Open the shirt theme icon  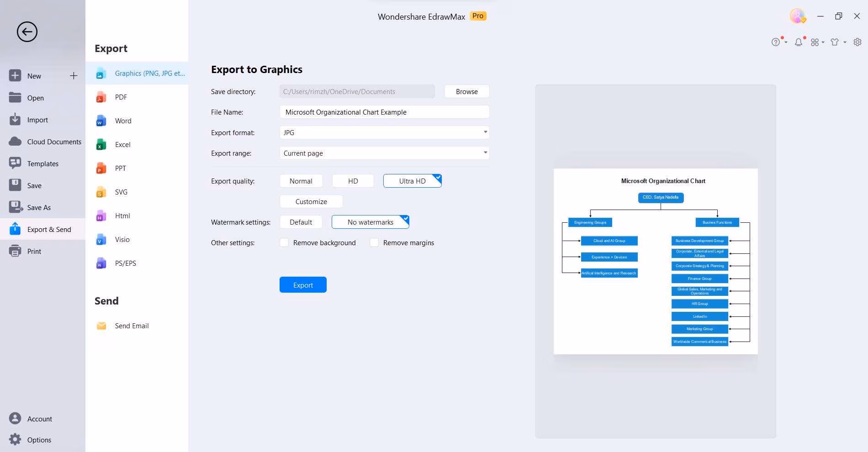[835, 42]
